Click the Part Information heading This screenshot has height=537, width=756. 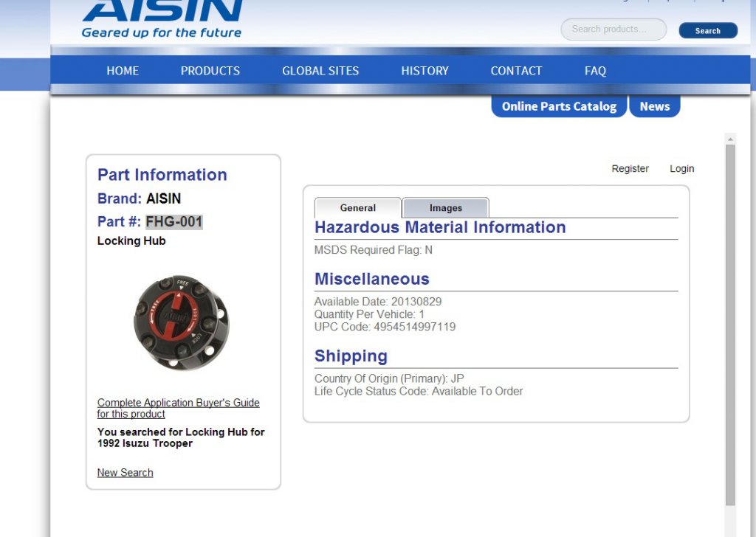click(x=162, y=174)
